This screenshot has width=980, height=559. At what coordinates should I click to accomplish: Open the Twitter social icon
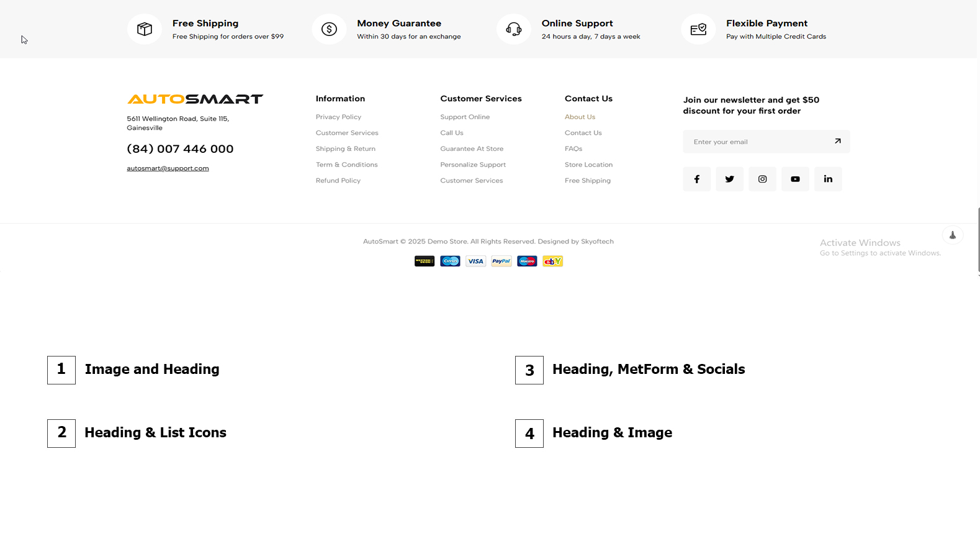click(729, 179)
